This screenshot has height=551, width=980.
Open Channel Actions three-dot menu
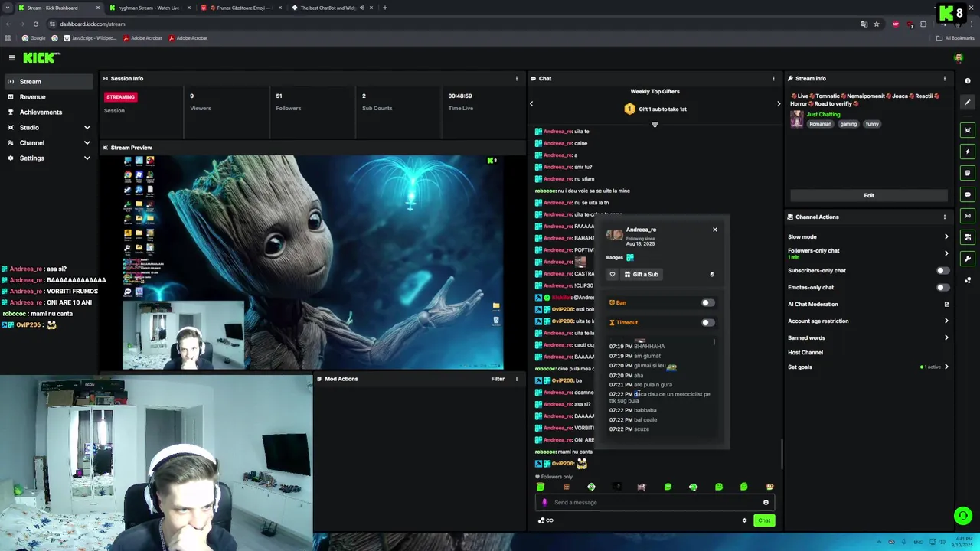pyautogui.click(x=944, y=217)
